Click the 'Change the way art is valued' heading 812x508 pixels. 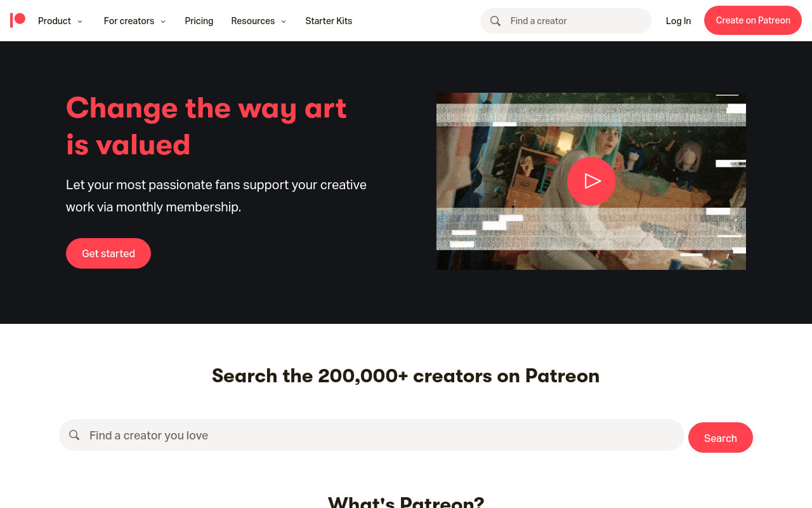207,126
